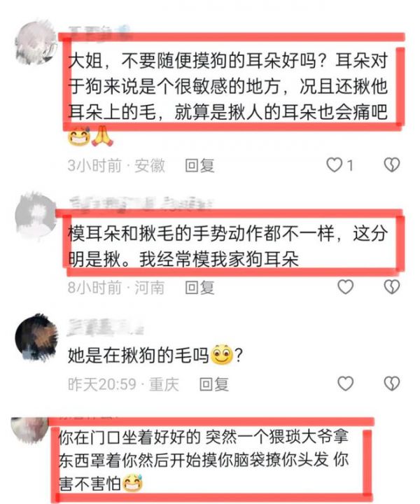420x504 pixels.
Task: Select the comment starting with 模耳朵和揪毛
Action: 227,246
